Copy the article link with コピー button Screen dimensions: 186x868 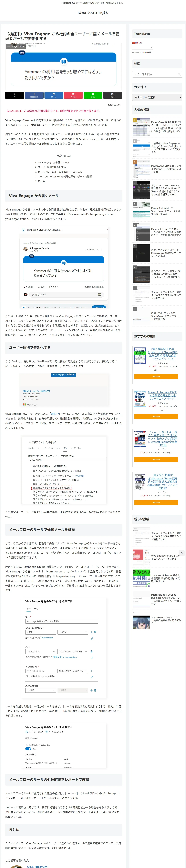coord(112,95)
